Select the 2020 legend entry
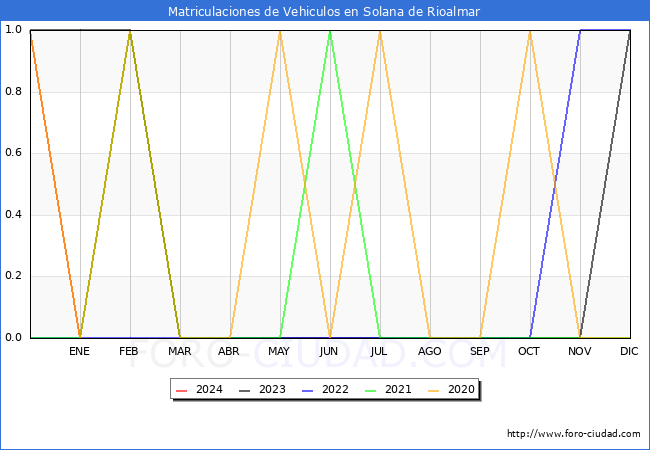650x450 pixels. point(451,390)
